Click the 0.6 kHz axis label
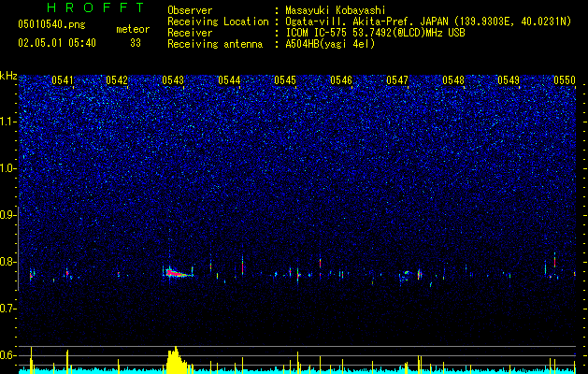588x374 pixels. click(x=7, y=355)
